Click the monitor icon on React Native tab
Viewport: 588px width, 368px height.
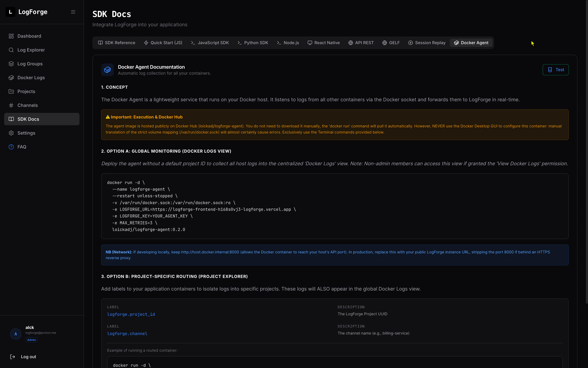[x=310, y=43]
